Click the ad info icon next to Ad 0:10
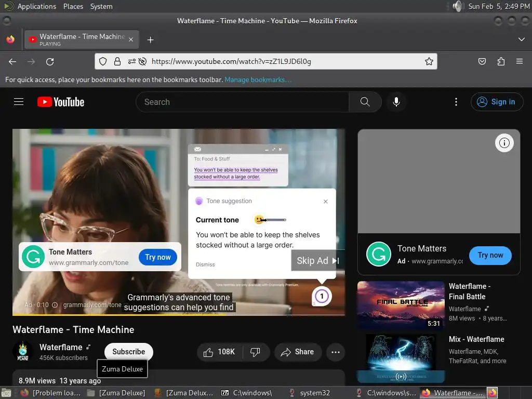 (55, 305)
